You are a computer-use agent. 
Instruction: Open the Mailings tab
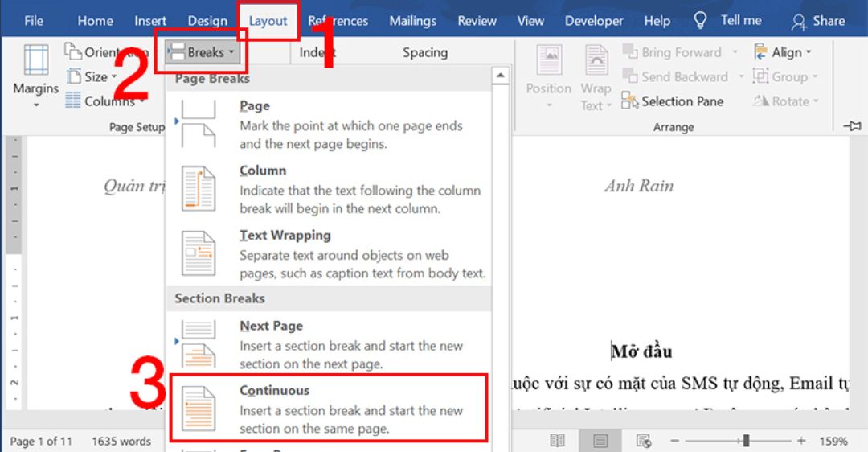pyautogui.click(x=412, y=21)
